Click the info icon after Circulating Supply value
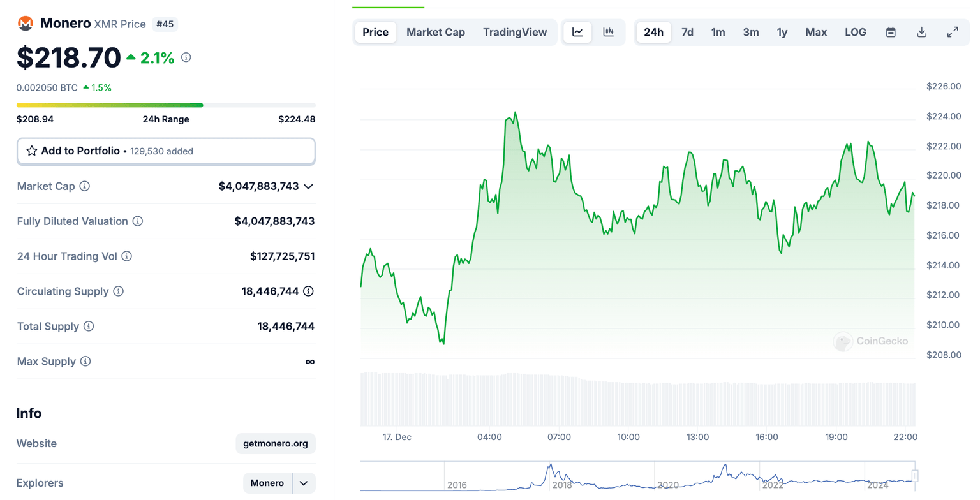 (x=308, y=291)
